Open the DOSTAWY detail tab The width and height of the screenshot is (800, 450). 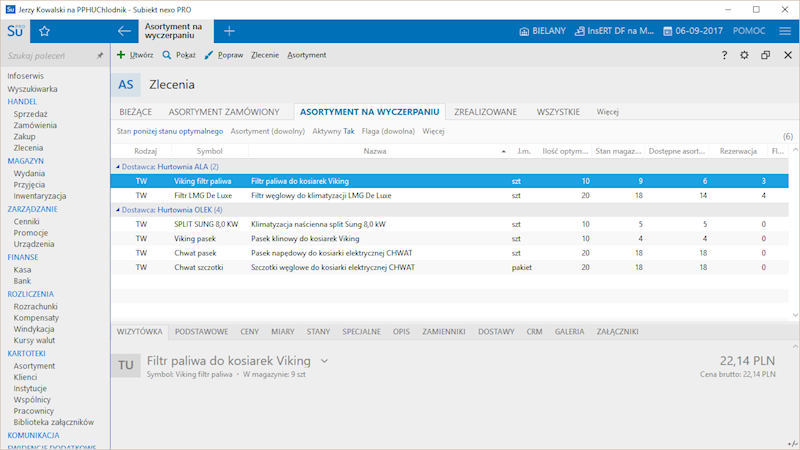click(x=496, y=332)
